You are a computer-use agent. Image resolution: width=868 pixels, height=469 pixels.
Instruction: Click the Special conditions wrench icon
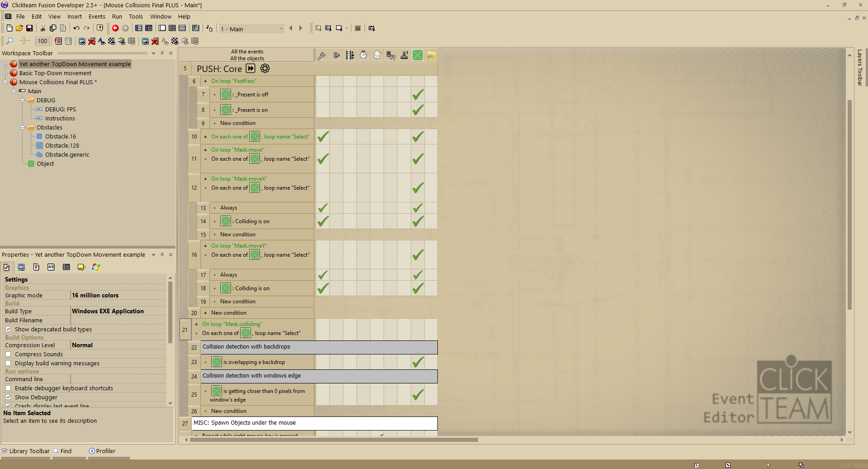click(x=322, y=55)
